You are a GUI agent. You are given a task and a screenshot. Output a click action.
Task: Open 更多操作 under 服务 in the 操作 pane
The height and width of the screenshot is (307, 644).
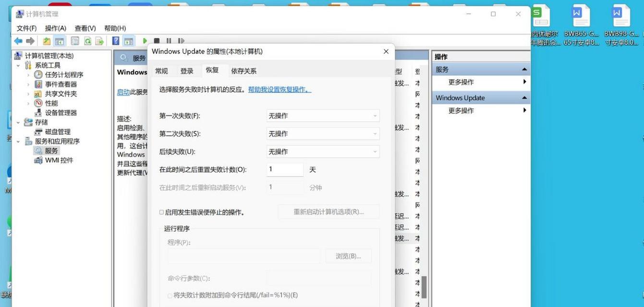(x=461, y=82)
